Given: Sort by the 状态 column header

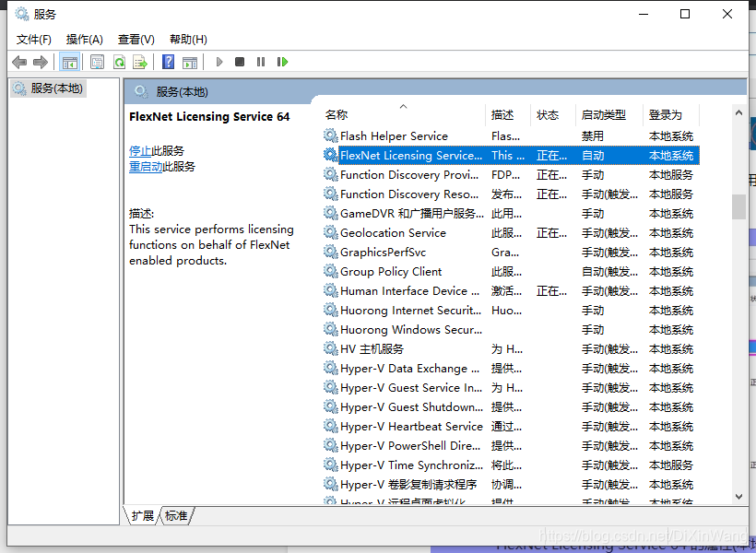Looking at the screenshot, I should [x=553, y=114].
